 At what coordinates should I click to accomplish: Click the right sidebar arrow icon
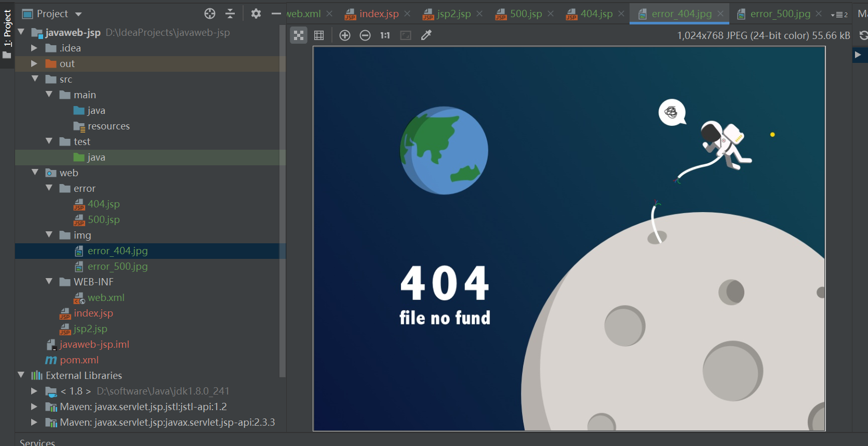(x=858, y=55)
